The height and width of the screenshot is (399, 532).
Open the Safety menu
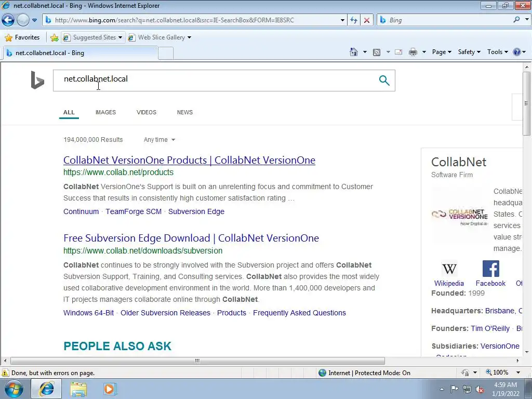tap(469, 52)
